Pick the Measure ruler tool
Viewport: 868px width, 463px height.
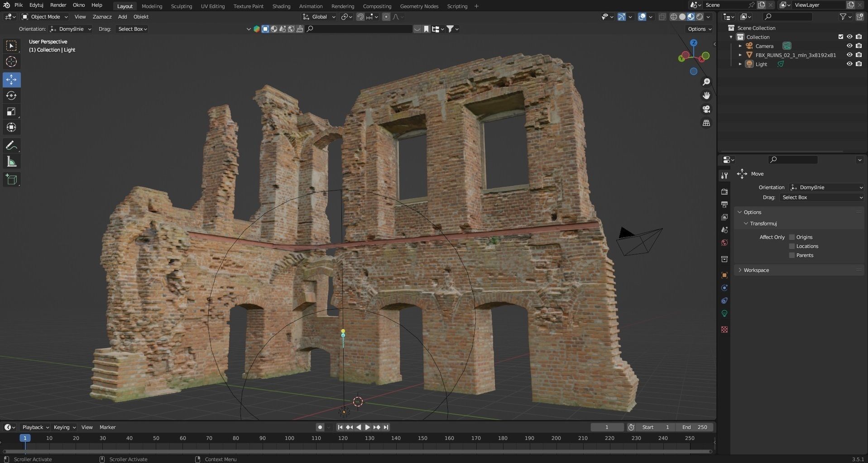tap(11, 162)
